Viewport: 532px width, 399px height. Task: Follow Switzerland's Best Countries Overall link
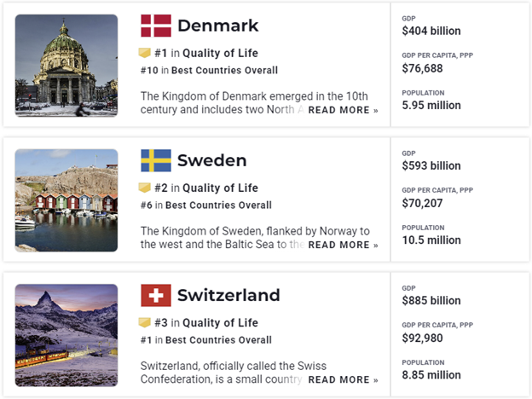tap(218, 339)
